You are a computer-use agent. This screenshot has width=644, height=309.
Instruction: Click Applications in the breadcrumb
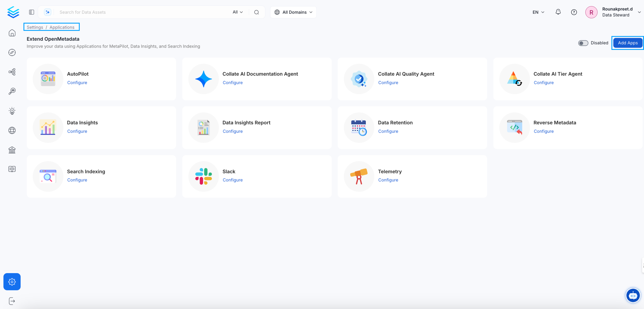tap(62, 27)
